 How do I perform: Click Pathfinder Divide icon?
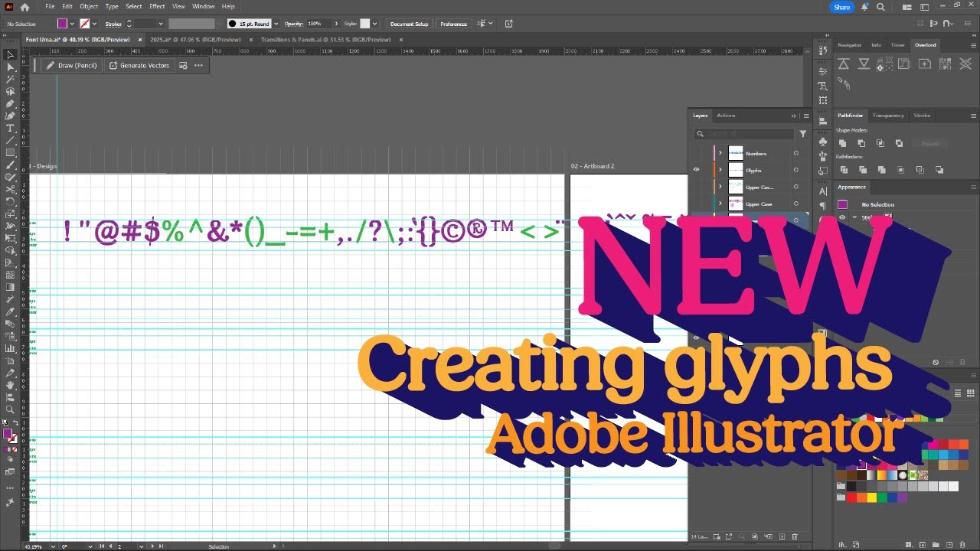(842, 169)
